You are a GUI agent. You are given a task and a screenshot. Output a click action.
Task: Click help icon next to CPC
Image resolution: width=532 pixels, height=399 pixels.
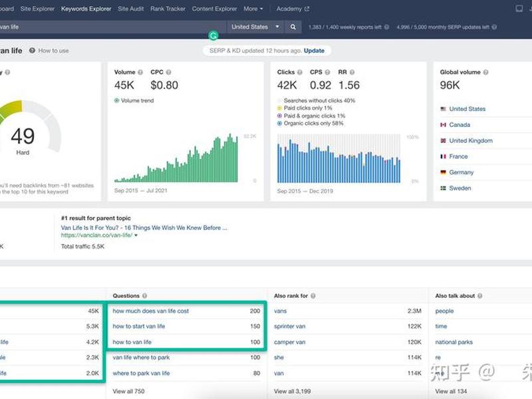(x=168, y=72)
